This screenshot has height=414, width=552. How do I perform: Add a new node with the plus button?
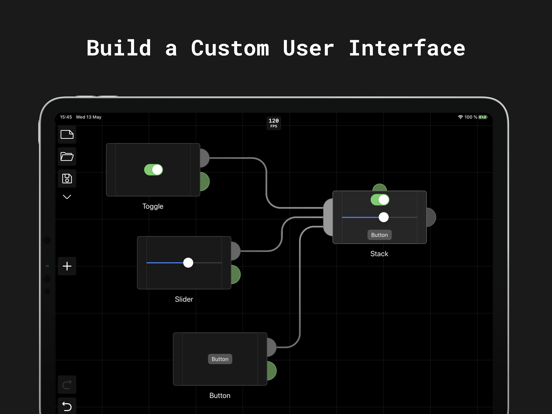(x=67, y=266)
